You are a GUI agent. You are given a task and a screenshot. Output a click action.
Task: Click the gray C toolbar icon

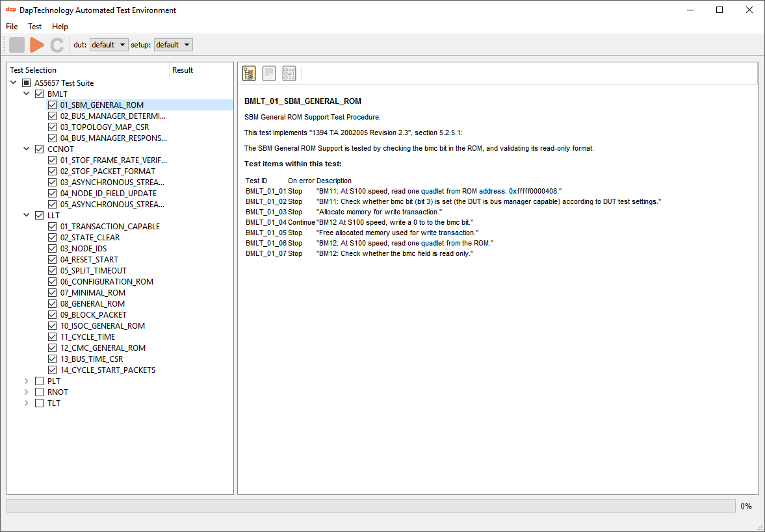tap(57, 45)
